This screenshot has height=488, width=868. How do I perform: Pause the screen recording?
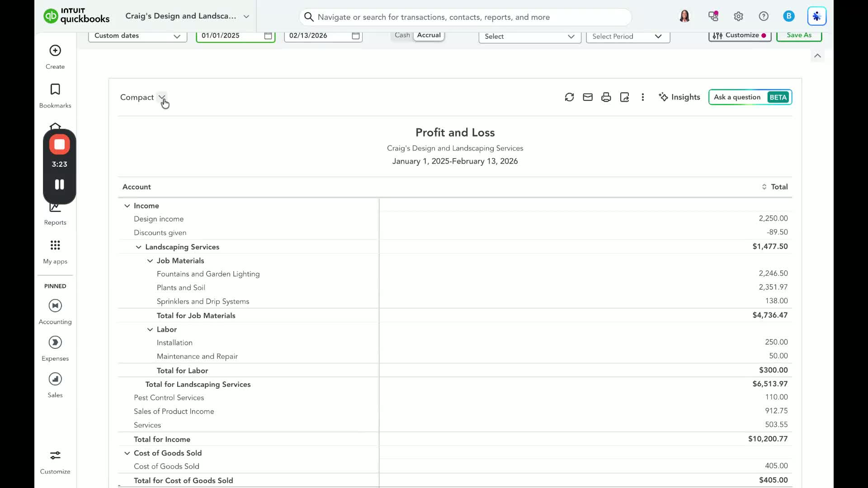pos(60,184)
